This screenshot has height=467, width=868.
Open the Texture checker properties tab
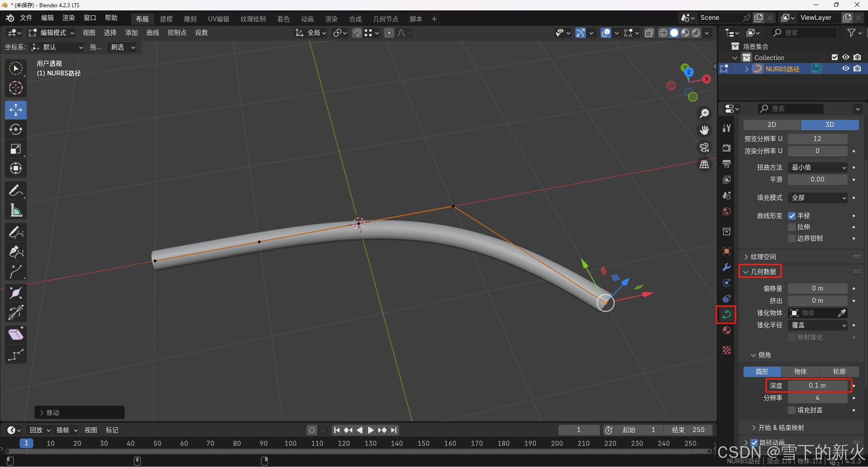[726, 350]
